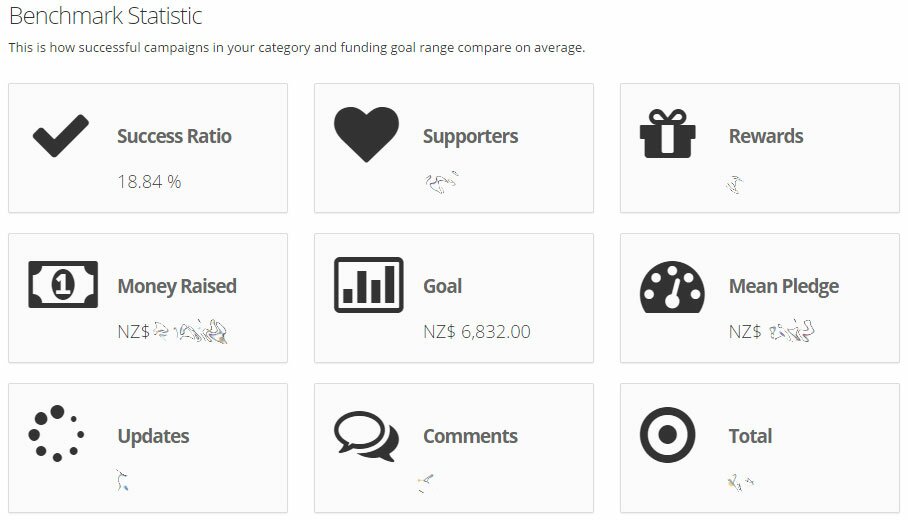Screen dimensions: 908x520
Task: Click the Mean Pledge heading
Action: click(x=783, y=287)
